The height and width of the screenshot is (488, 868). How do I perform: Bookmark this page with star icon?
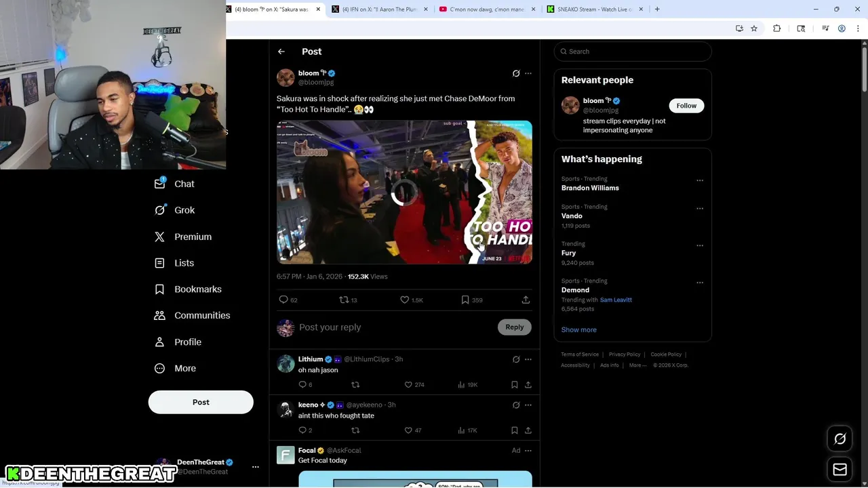(x=754, y=28)
